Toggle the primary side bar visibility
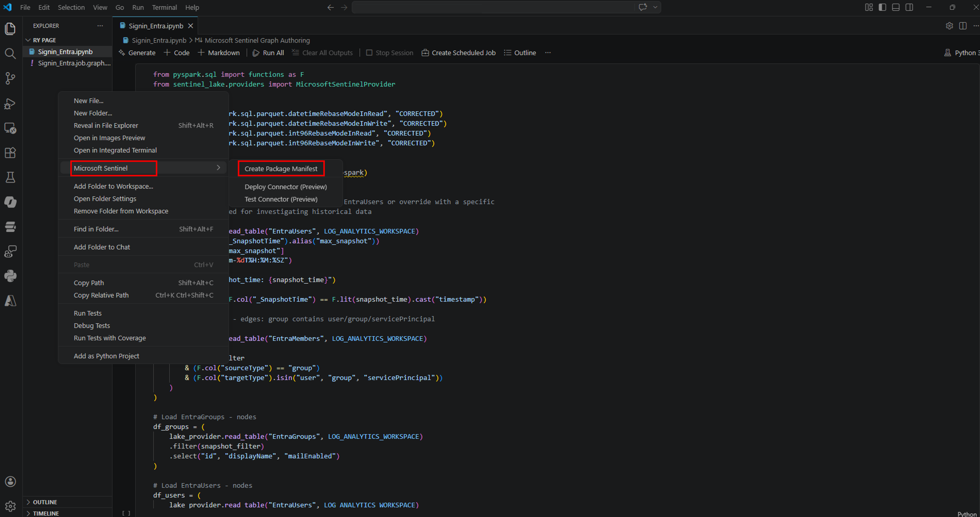980x517 pixels. pyautogui.click(x=882, y=7)
